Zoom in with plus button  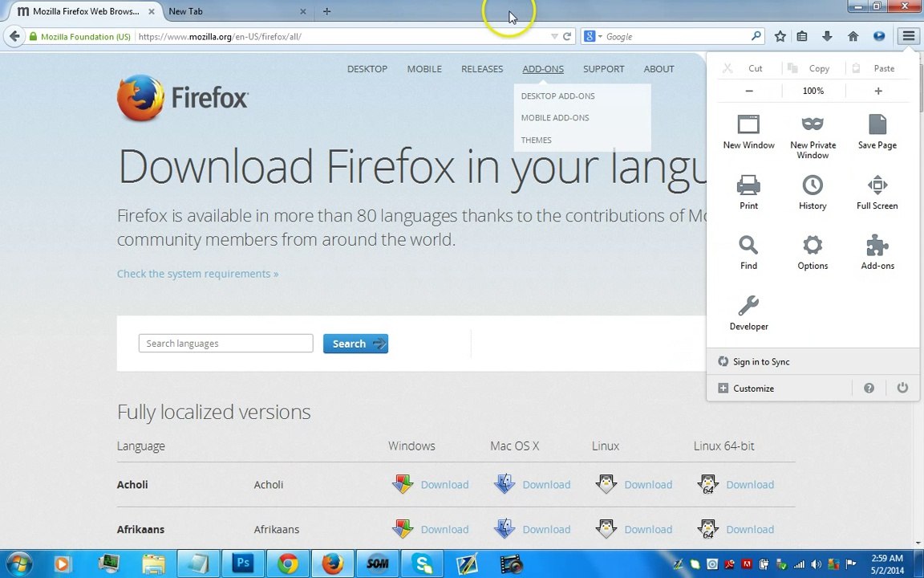tap(878, 91)
